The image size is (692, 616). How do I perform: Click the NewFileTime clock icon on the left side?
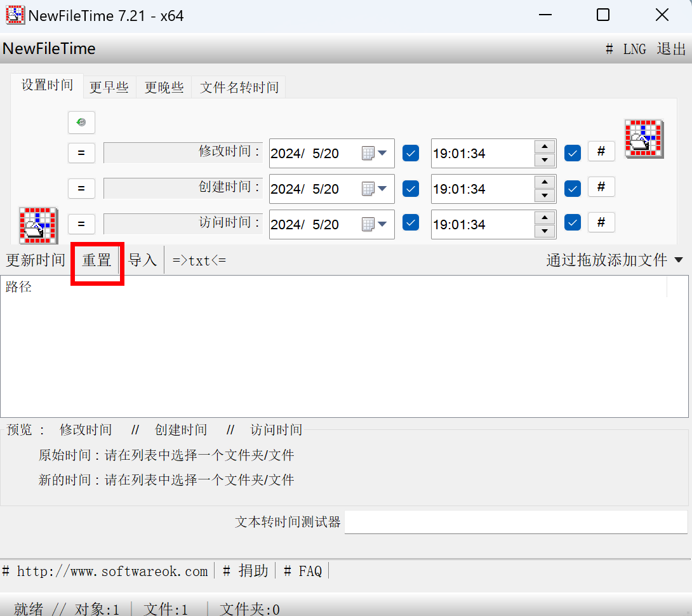coord(37,225)
